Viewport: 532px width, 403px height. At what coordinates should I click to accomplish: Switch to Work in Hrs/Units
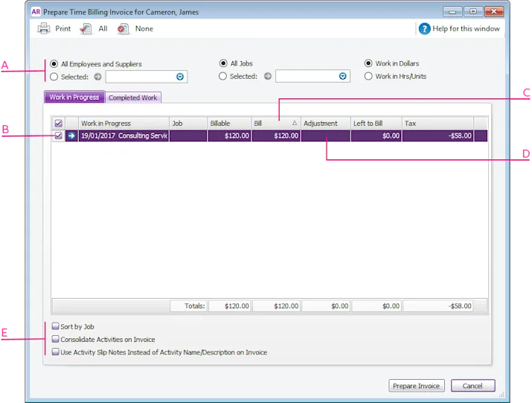(x=368, y=76)
